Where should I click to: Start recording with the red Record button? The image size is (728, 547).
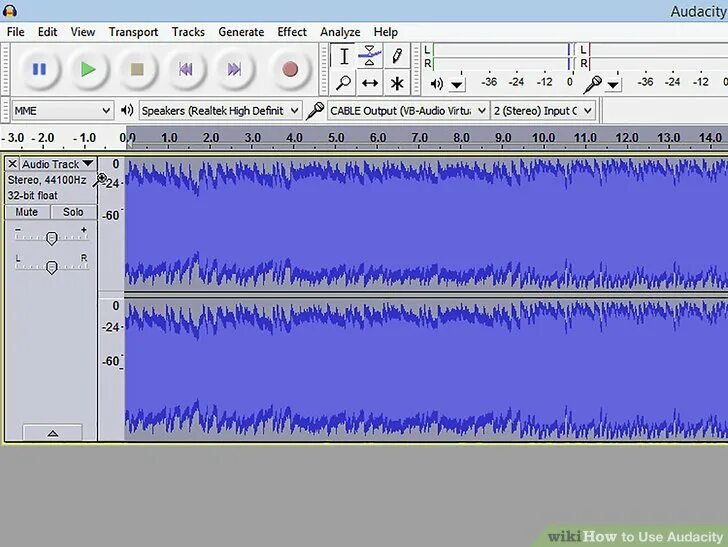(x=290, y=70)
